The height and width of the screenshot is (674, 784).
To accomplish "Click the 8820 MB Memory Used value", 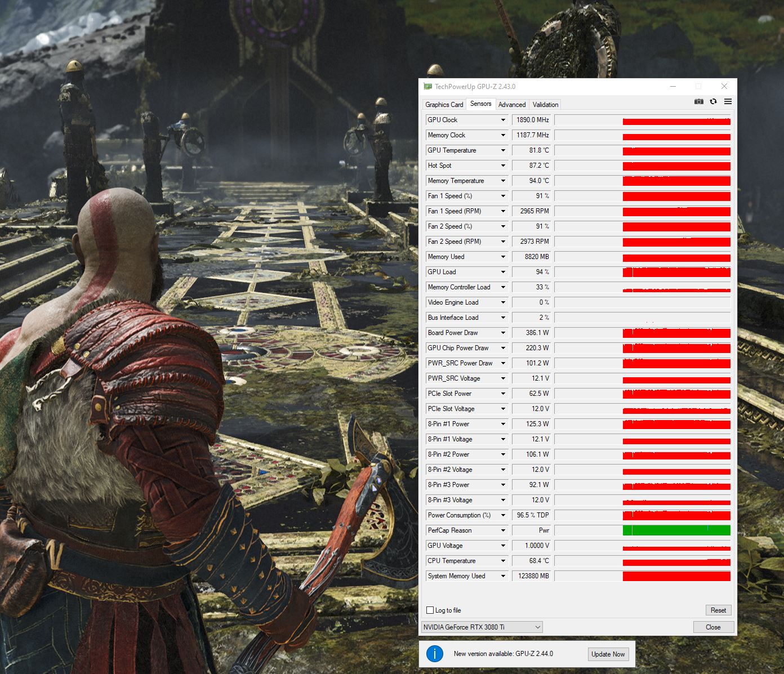I will (x=531, y=257).
